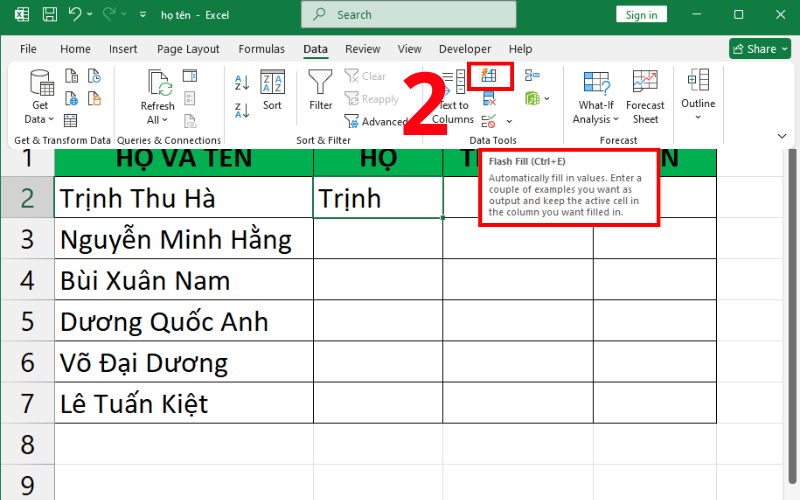Open the custom Sort dialog
This screenshot has width=800, height=500.
pyautogui.click(x=272, y=90)
